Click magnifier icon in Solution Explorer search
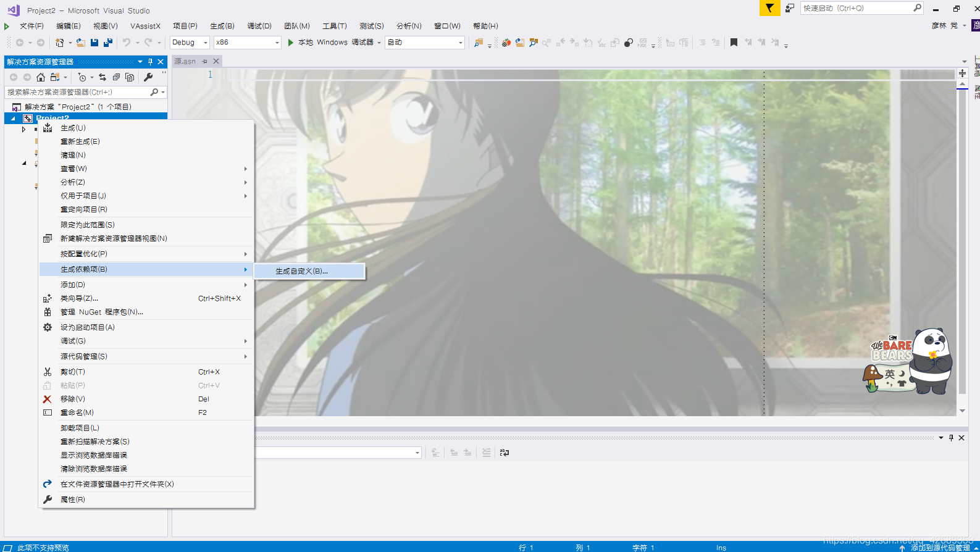 tap(154, 92)
